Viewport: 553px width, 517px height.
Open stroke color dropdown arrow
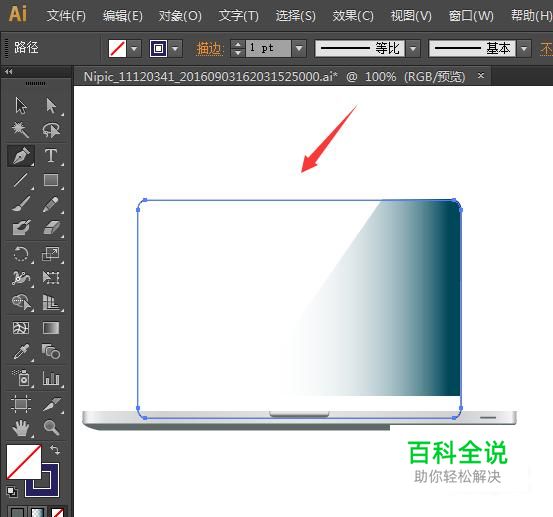[x=175, y=48]
